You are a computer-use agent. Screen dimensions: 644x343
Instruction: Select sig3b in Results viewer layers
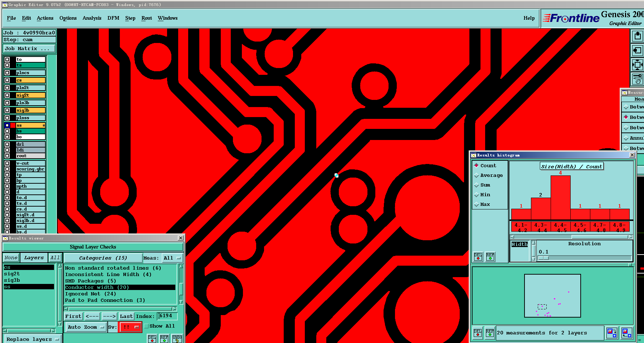click(29, 280)
